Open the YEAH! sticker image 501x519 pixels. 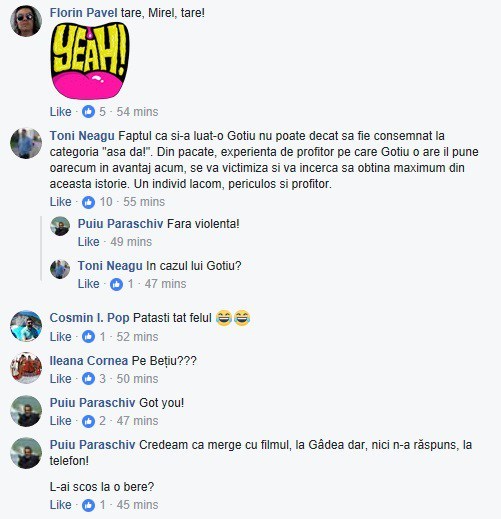tap(90, 61)
